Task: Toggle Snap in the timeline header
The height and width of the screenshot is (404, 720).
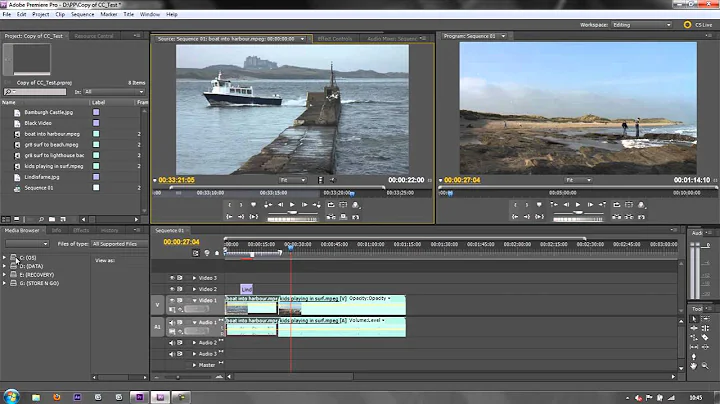Action: click(196, 253)
